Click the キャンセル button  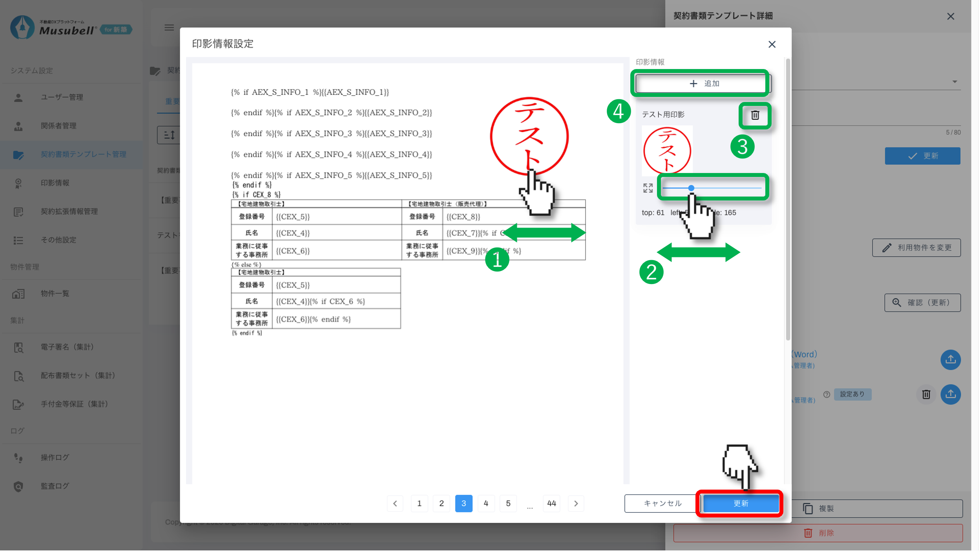pos(662,503)
